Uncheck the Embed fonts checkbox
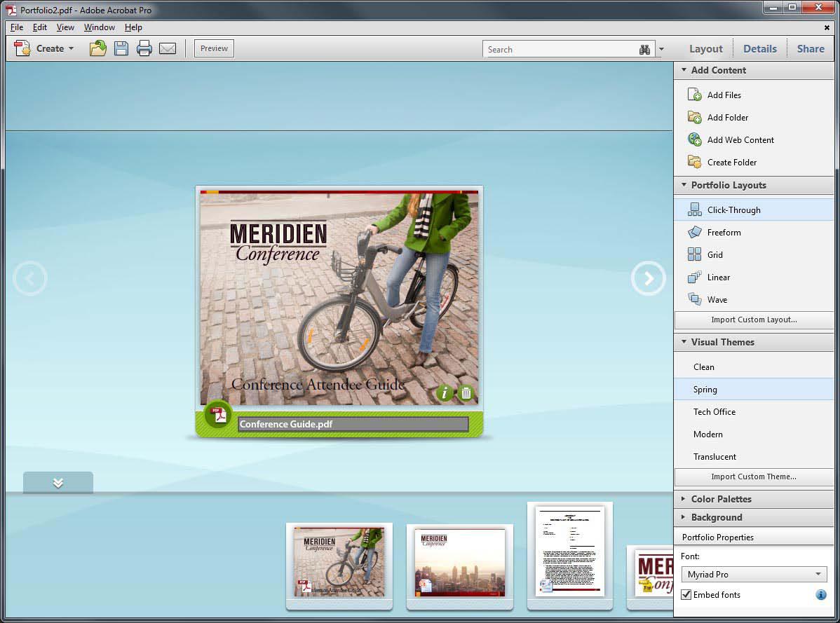This screenshot has height=623, width=840. (686, 595)
